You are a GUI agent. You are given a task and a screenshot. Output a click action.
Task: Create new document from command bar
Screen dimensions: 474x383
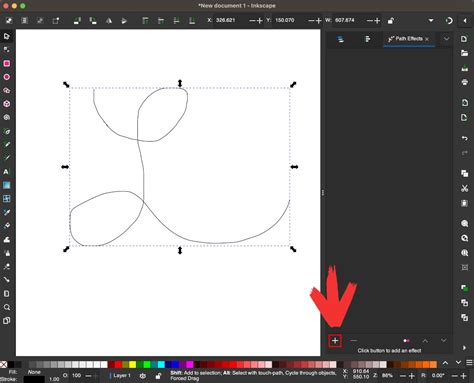[464, 39]
